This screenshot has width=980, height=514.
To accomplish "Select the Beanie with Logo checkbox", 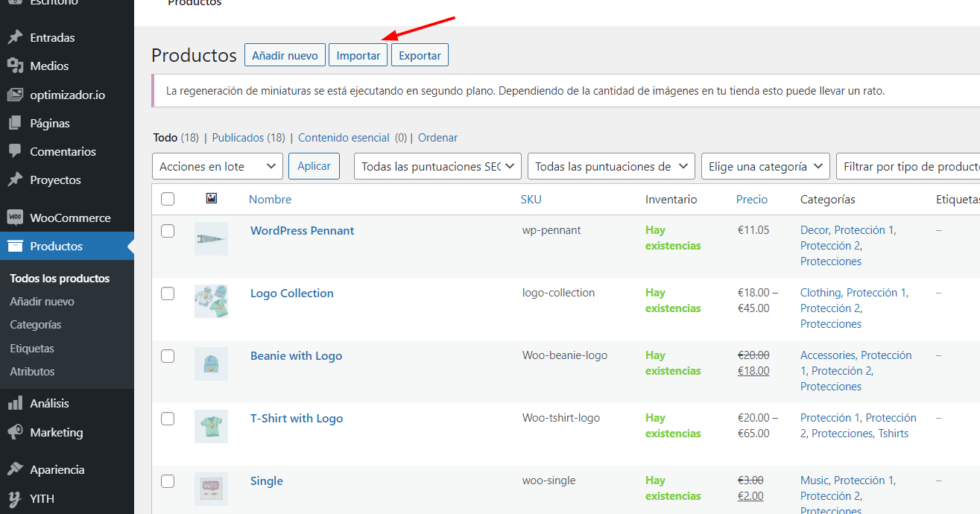I will [x=168, y=356].
